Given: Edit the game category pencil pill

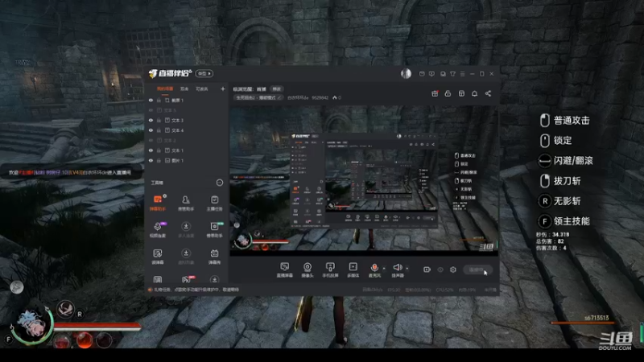Looking at the screenshot, I should (x=258, y=97).
